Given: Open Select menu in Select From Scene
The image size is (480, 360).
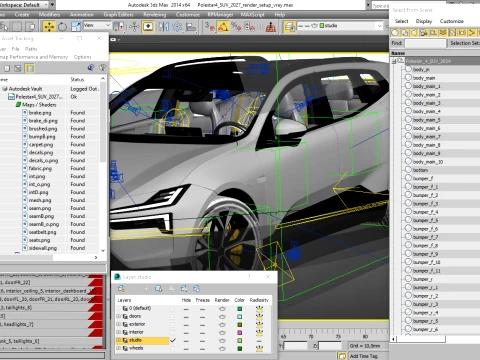Looking at the screenshot, I should pos(401,21).
